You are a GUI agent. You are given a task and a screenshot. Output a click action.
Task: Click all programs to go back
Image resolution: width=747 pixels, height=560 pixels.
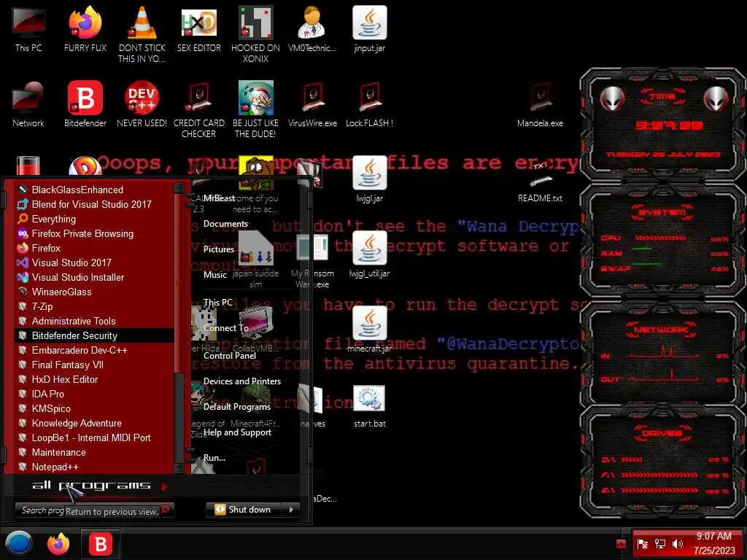(x=91, y=485)
